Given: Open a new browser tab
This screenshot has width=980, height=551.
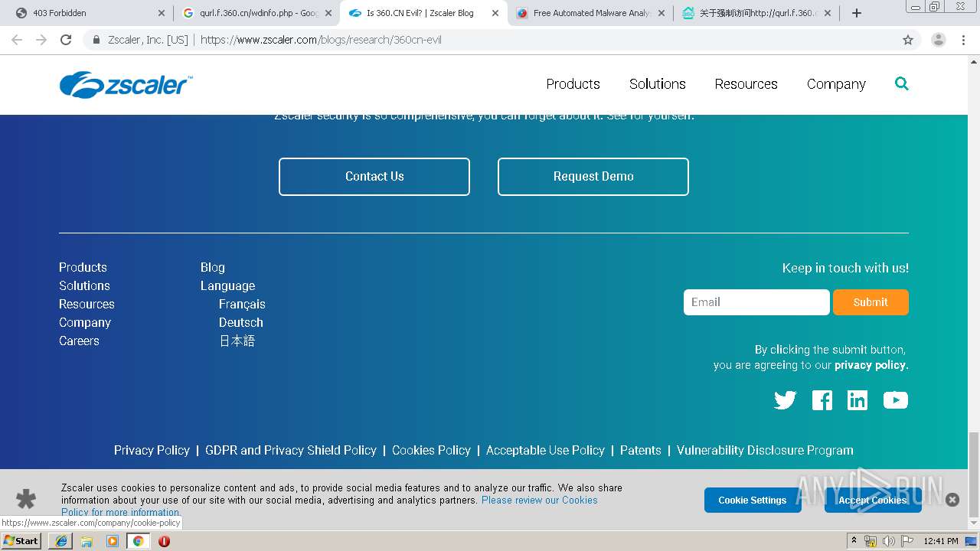Looking at the screenshot, I should point(857,13).
